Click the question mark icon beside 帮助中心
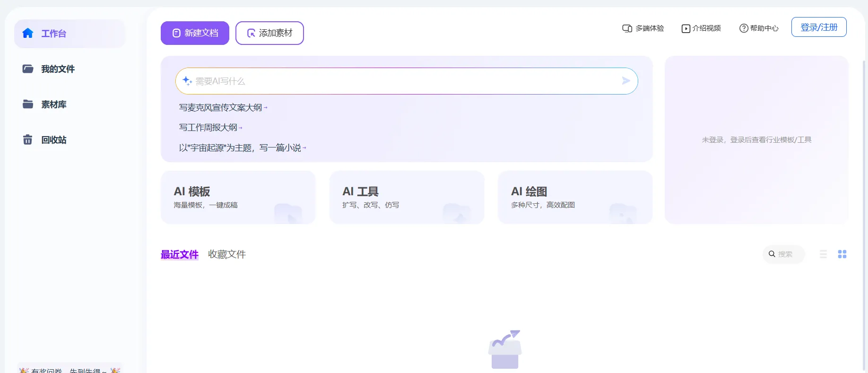Image resolution: width=868 pixels, height=373 pixels. [x=744, y=28]
